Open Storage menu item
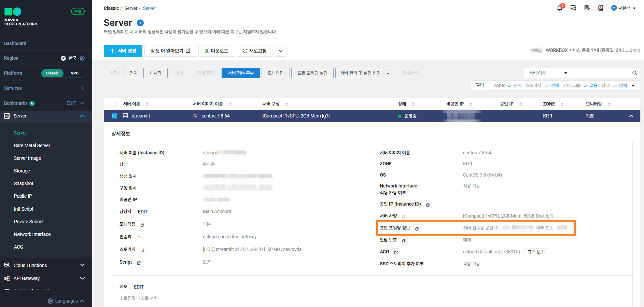 (22, 171)
